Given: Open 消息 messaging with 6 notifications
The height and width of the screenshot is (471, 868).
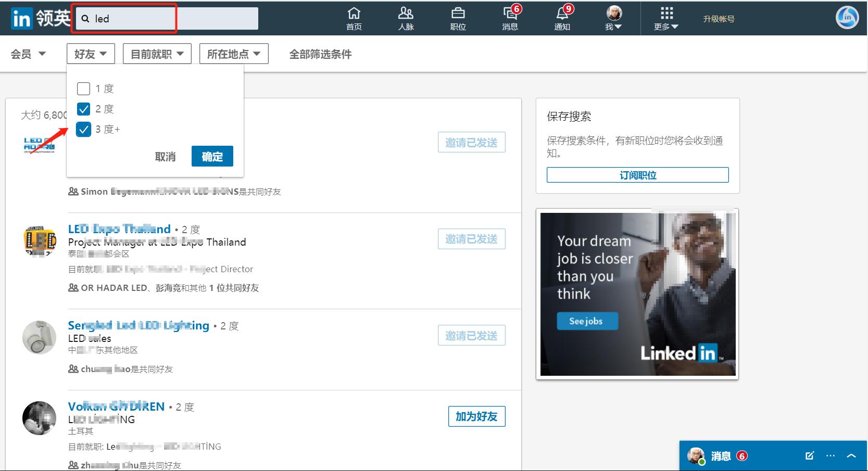Looking at the screenshot, I should tap(510, 17).
